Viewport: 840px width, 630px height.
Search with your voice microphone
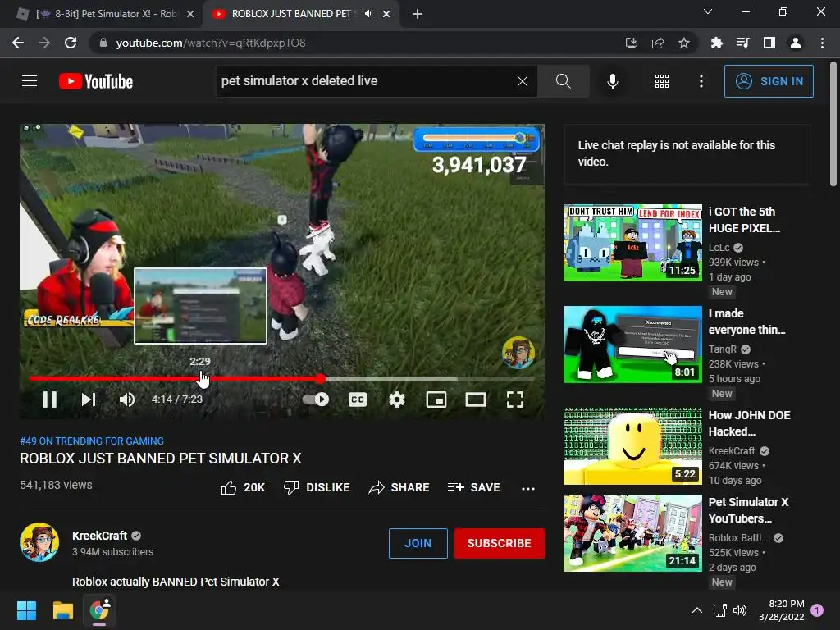tap(613, 81)
